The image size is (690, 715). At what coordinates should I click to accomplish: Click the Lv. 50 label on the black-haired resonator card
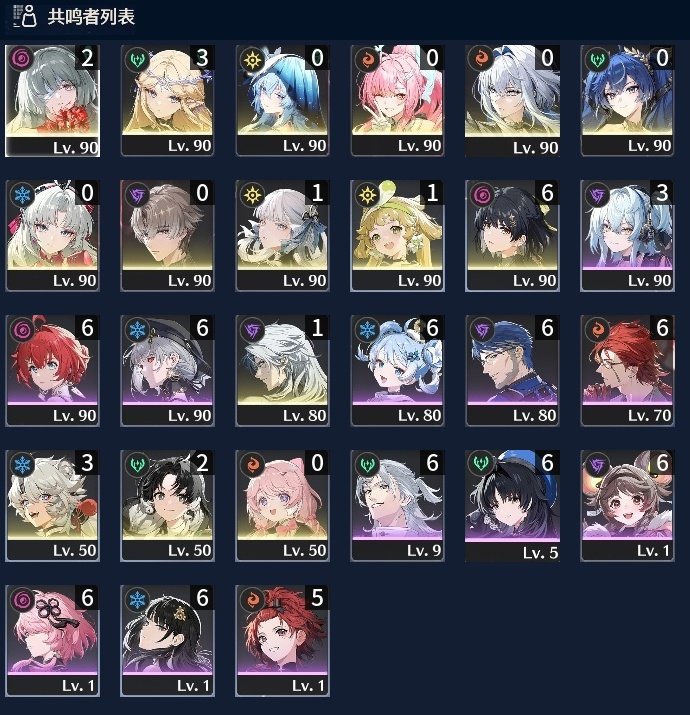tap(189, 550)
